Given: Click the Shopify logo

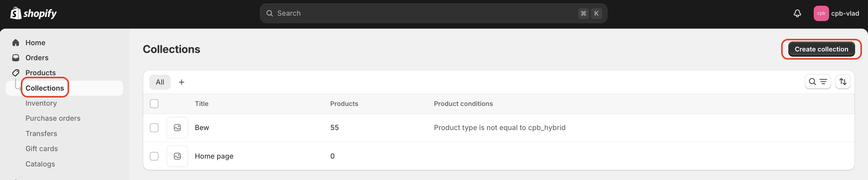Looking at the screenshot, I should 33,14.
